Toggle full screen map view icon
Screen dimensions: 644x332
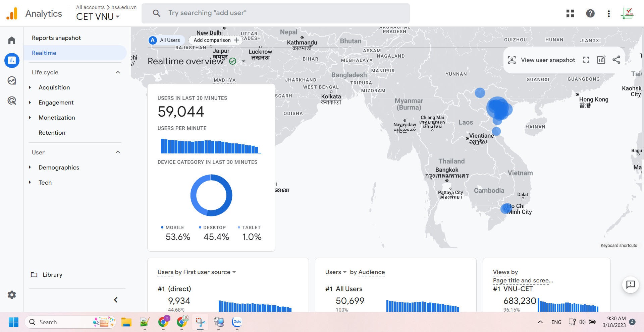click(586, 60)
